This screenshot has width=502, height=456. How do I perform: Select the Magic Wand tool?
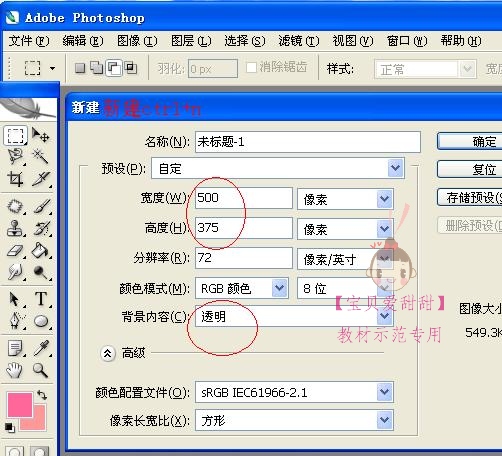41,156
